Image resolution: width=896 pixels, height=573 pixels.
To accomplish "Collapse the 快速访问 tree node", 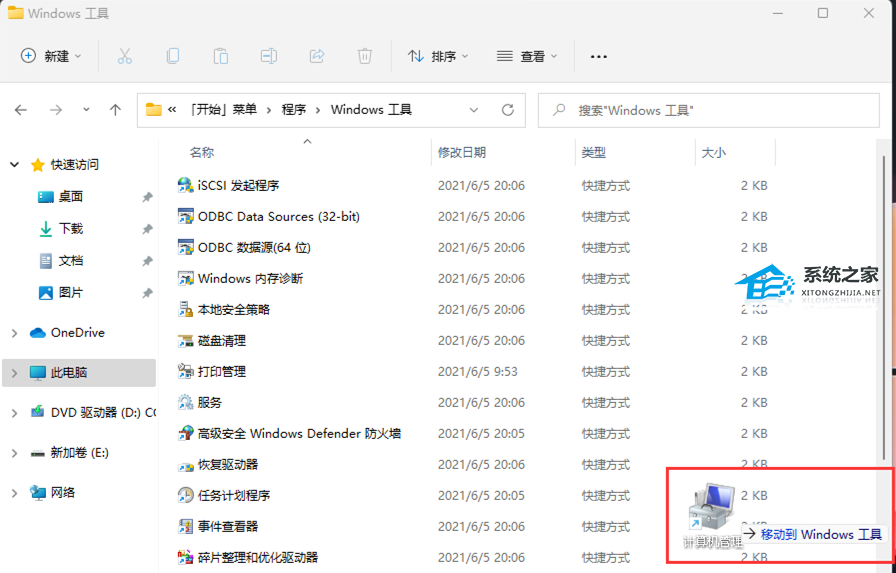I will (x=14, y=165).
